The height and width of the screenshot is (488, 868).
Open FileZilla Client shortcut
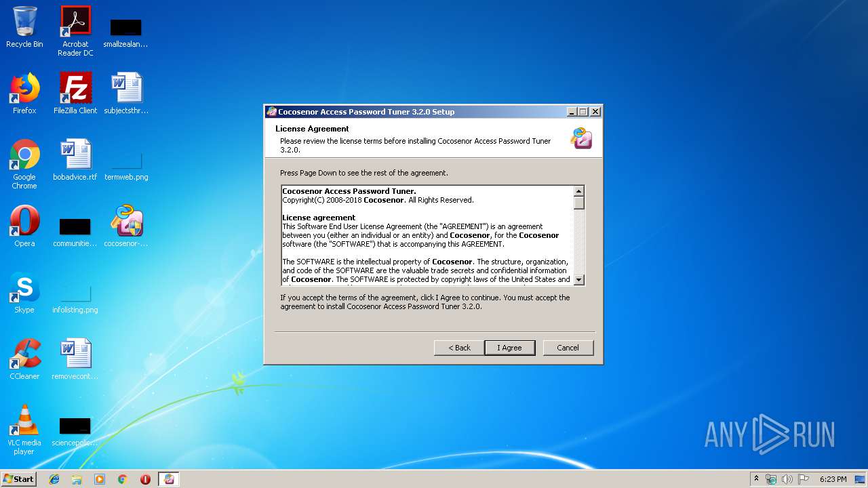point(75,94)
